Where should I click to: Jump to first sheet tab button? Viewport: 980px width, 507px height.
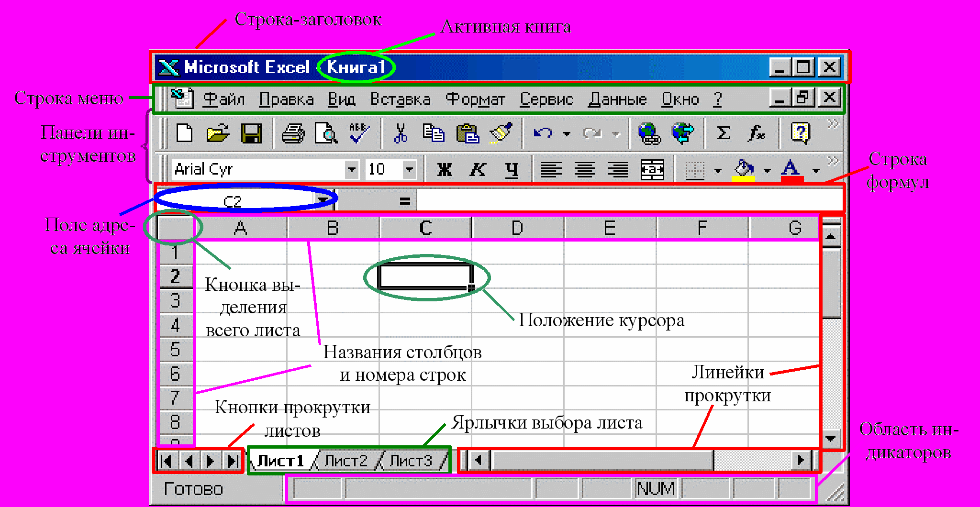(167, 461)
